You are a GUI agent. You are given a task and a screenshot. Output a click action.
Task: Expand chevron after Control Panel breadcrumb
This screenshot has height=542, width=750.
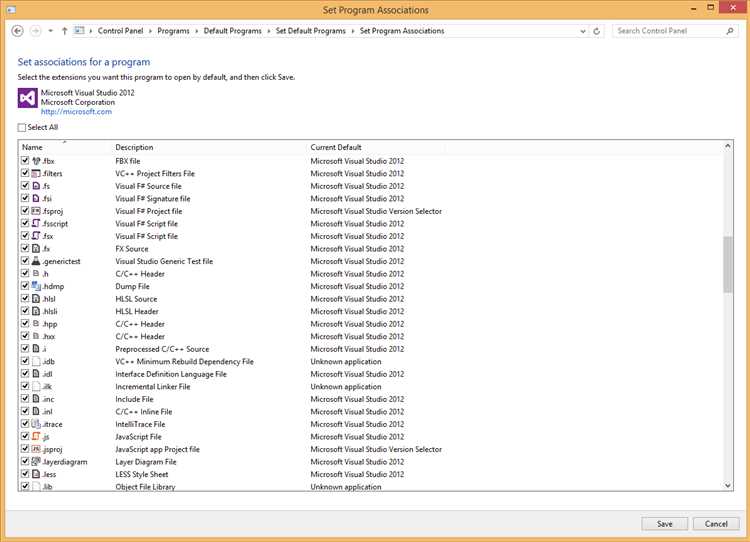click(x=150, y=31)
